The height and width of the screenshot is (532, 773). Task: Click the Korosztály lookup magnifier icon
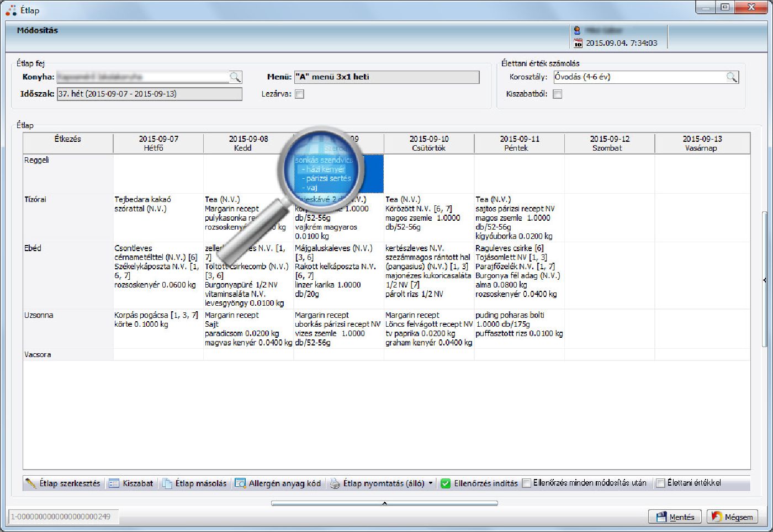[732, 77]
